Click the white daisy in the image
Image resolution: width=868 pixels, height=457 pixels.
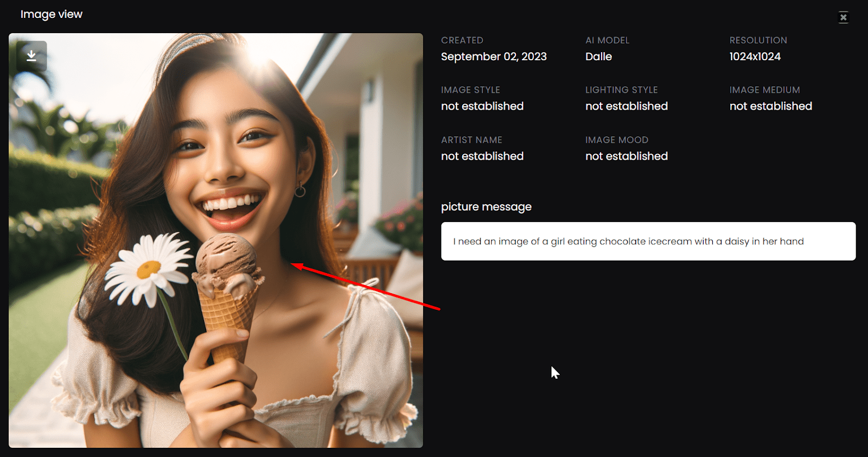tap(147, 268)
